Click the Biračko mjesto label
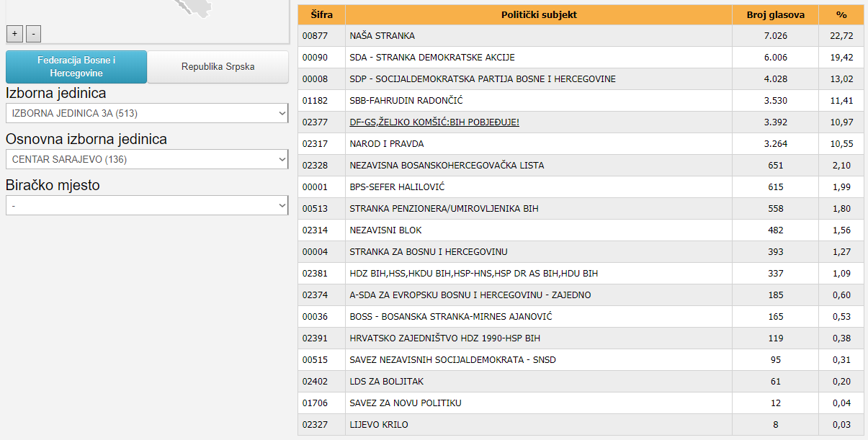 pos(53,185)
